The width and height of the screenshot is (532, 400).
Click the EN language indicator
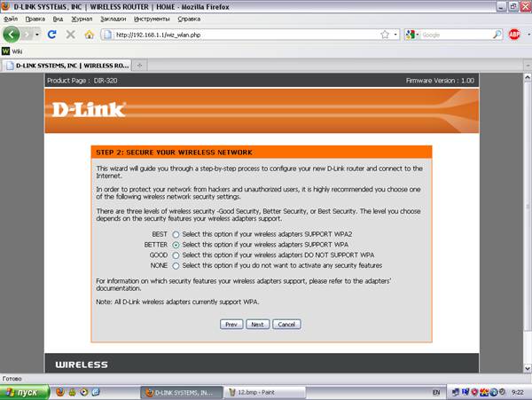coord(436,393)
